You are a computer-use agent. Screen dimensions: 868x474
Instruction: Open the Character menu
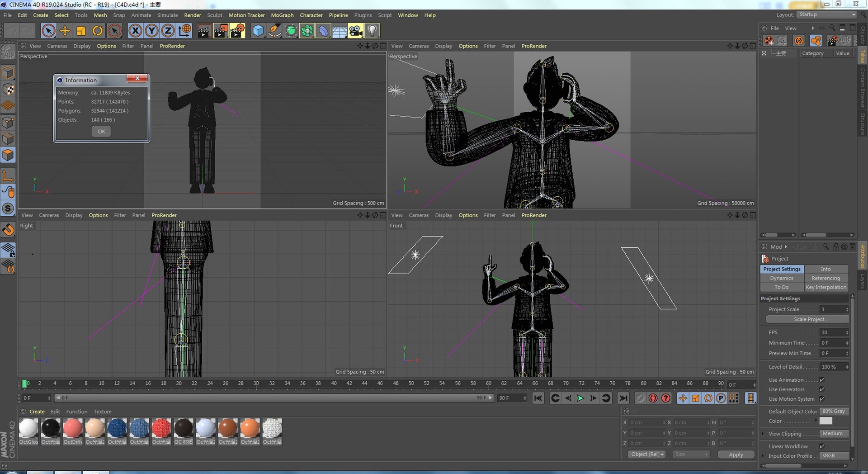[x=311, y=15]
